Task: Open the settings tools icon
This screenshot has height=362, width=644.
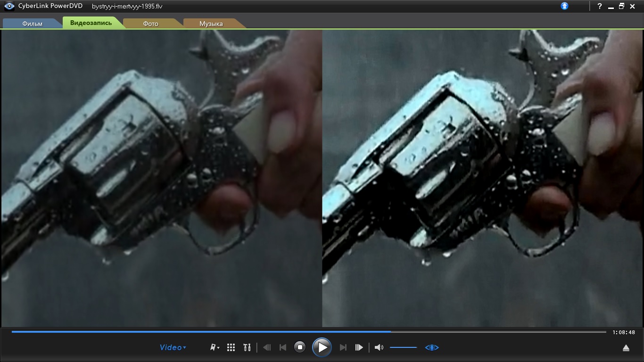Action: click(x=247, y=347)
